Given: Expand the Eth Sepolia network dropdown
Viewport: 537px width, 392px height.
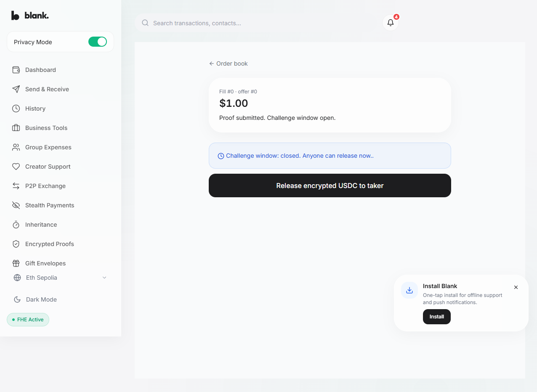Looking at the screenshot, I should coord(61,278).
